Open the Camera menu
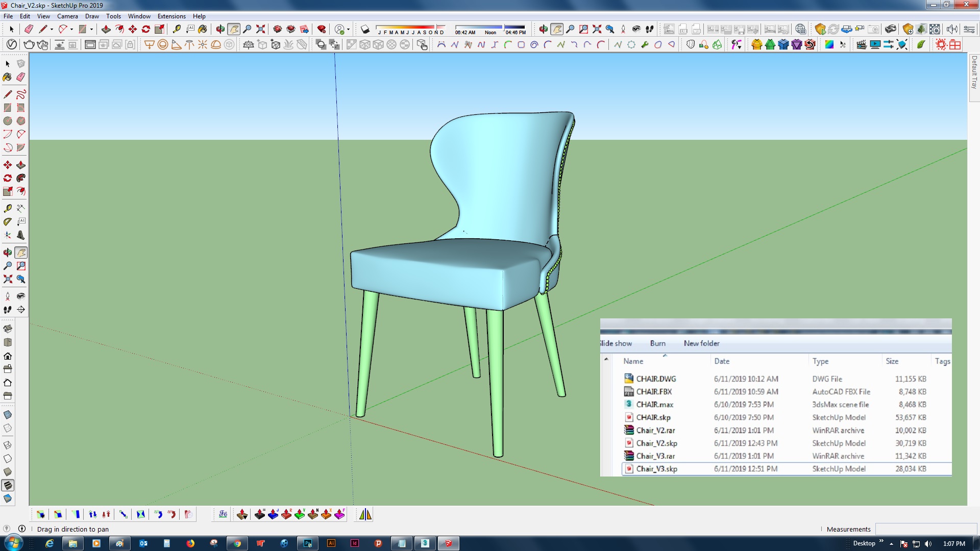The image size is (980, 551). 67,16
